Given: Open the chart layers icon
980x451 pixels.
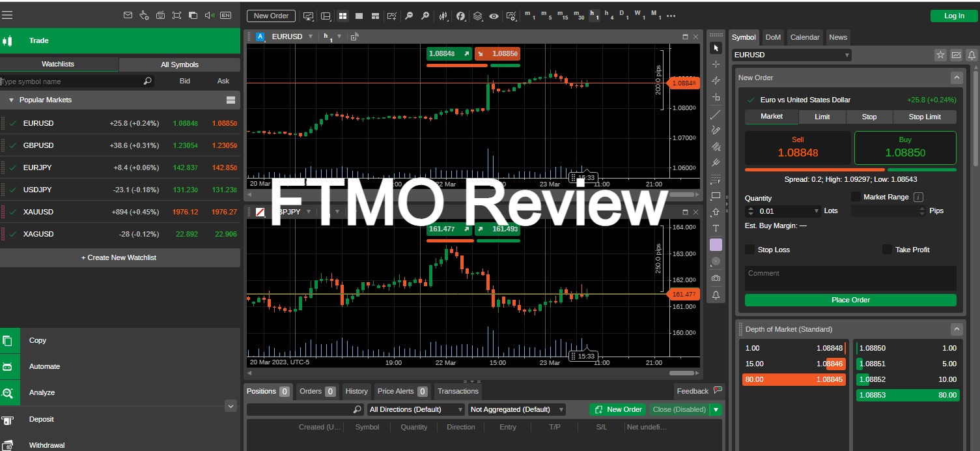Looking at the screenshot, I should click(x=478, y=16).
